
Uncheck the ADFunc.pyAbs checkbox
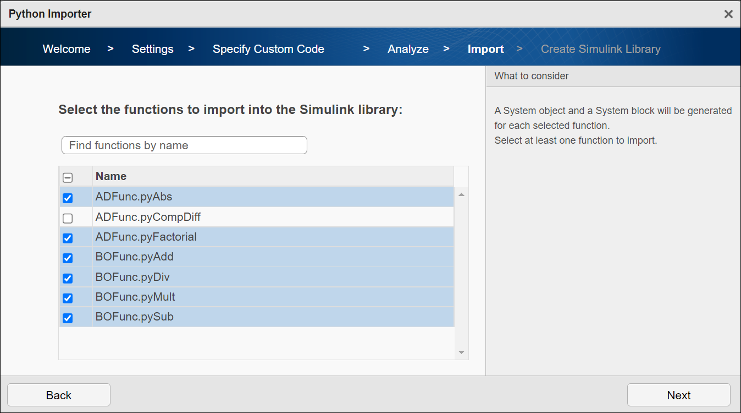[68, 198]
